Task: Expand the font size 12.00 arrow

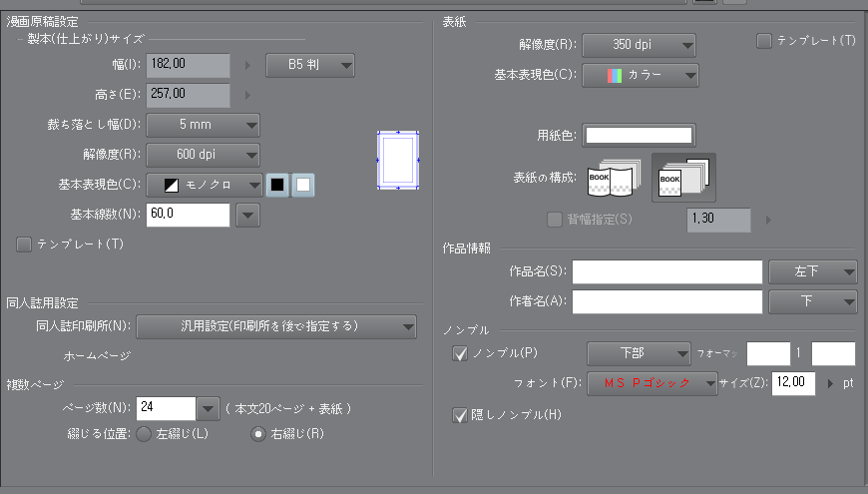Action: [830, 383]
